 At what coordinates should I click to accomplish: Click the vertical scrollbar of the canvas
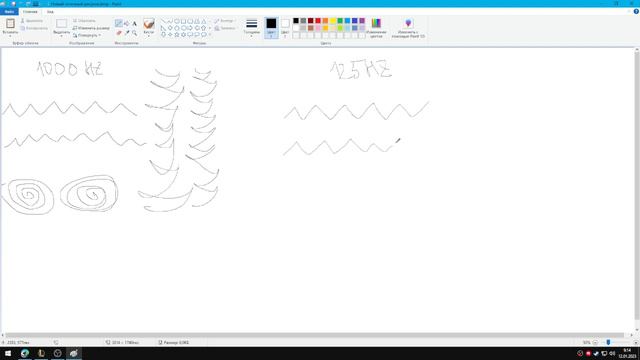pyautogui.click(x=637, y=186)
